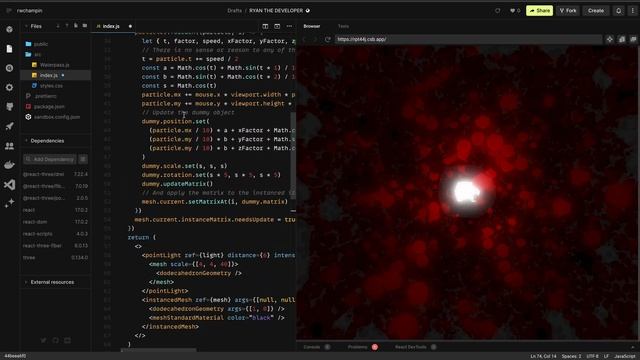The image size is (640, 360).
Task: Open the Live collaboration people icon
Action: coord(9,146)
